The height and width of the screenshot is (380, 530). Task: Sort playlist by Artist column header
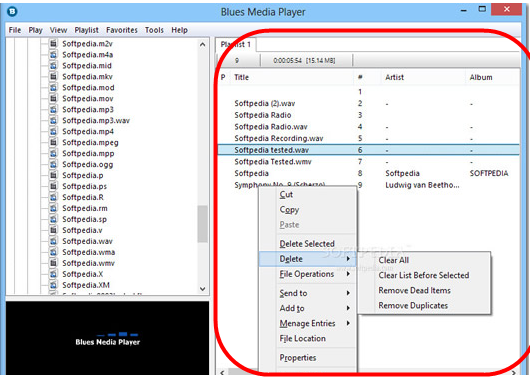(423, 77)
